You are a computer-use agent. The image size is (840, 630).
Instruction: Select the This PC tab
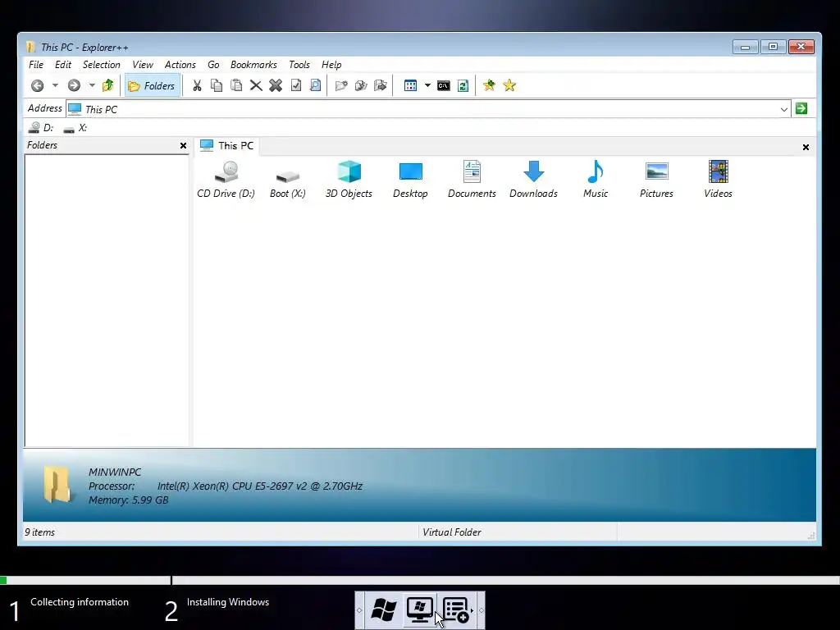pyautogui.click(x=226, y=146)
